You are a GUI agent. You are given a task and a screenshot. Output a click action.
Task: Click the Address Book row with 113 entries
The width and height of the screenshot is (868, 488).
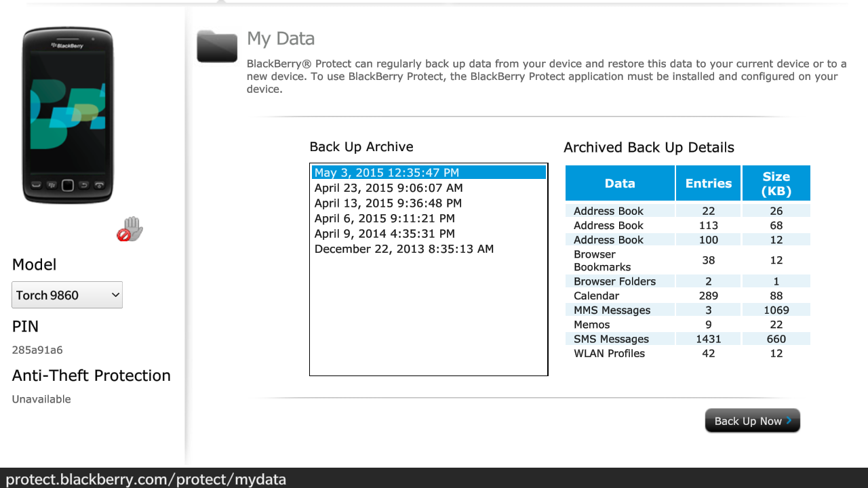pyautogui.click(x=688, y=225)
